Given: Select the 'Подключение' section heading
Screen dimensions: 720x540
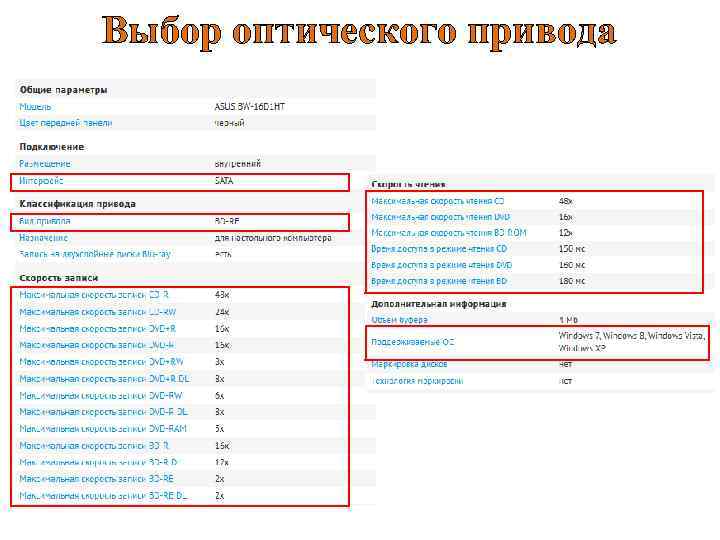Looking at the screenshot, I should pyautogui.click(x=51, y=147).
